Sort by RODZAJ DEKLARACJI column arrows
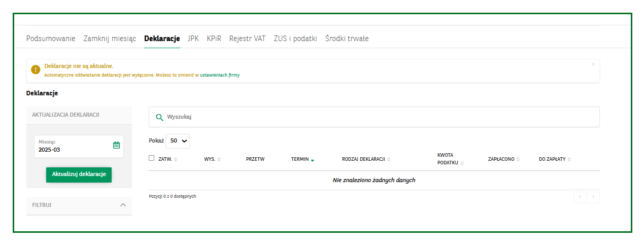 (389, 159)
